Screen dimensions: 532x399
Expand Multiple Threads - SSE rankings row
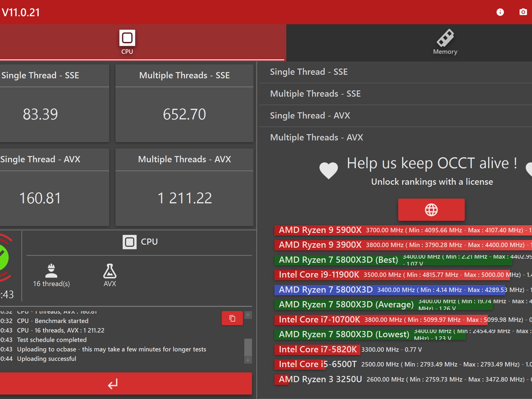[396, 94]
